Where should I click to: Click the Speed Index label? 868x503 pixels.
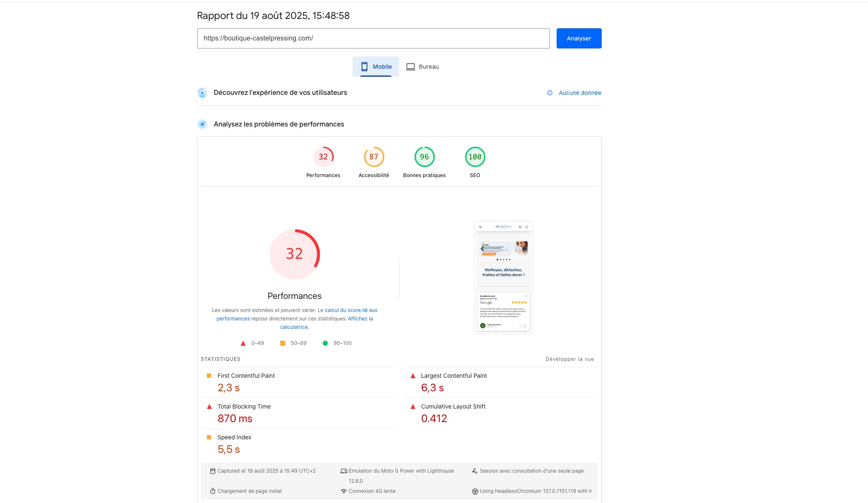tap(234, 437)
